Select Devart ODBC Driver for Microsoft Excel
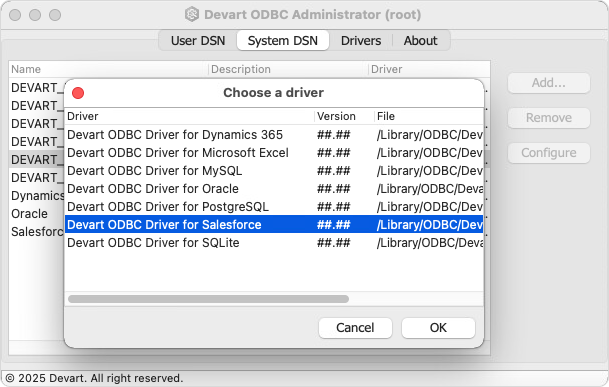This screenshot has height=387, width=609. click(x=274, y=153)
